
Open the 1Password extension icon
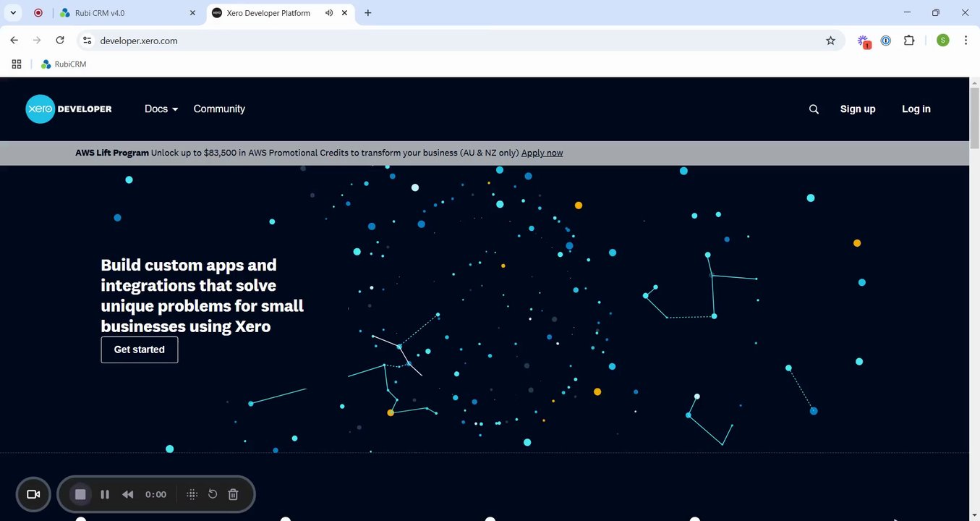pyautogui.click(x=886, y=41)
